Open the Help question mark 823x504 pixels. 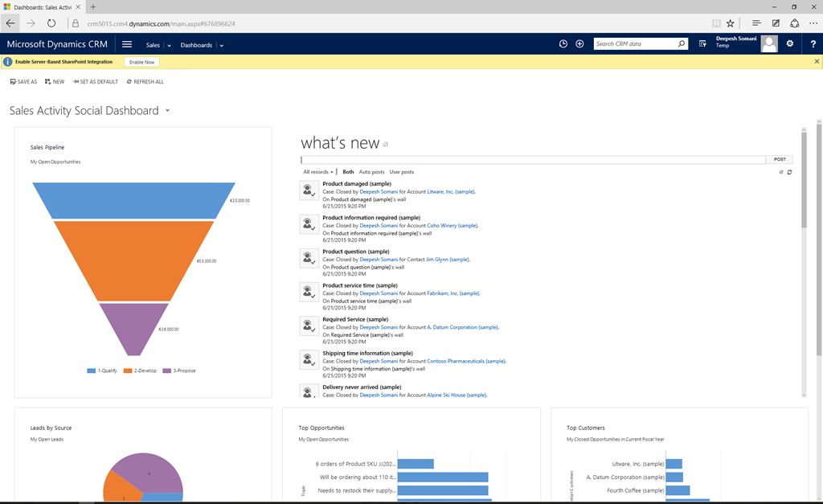click(x=813, y=44)
